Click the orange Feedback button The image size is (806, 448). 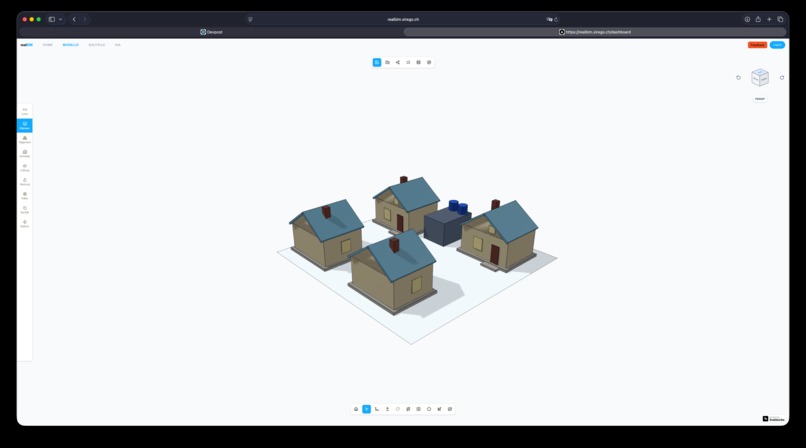[x=757, y=45]
